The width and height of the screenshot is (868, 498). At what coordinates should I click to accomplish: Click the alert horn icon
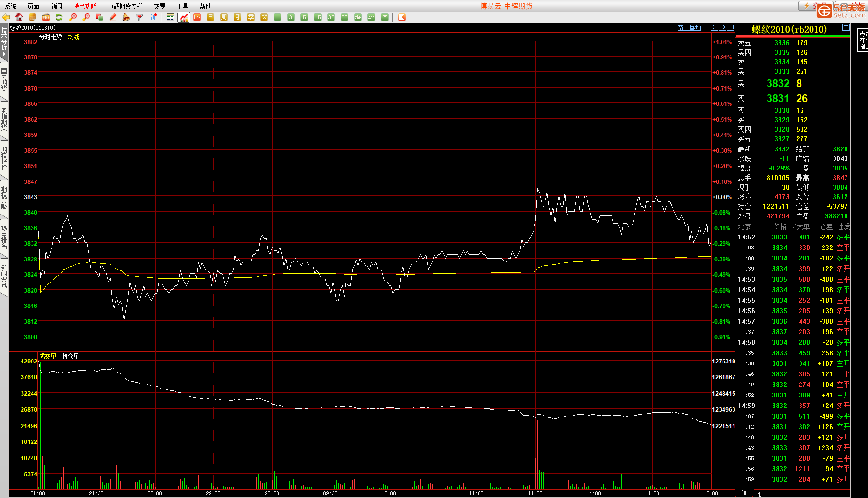click(126, 17)
